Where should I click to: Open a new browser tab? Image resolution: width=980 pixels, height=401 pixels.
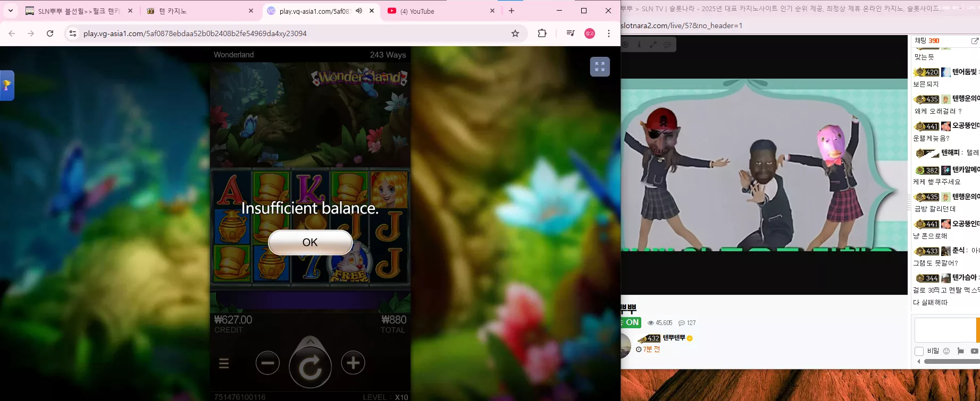point(512,11)
